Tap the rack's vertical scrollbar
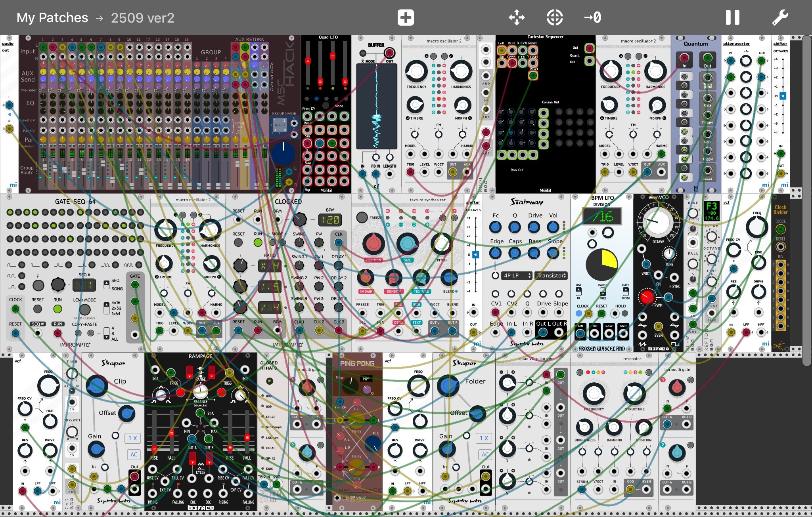The image size is (812, 517). pyautogui.click(x=806, y=200)
